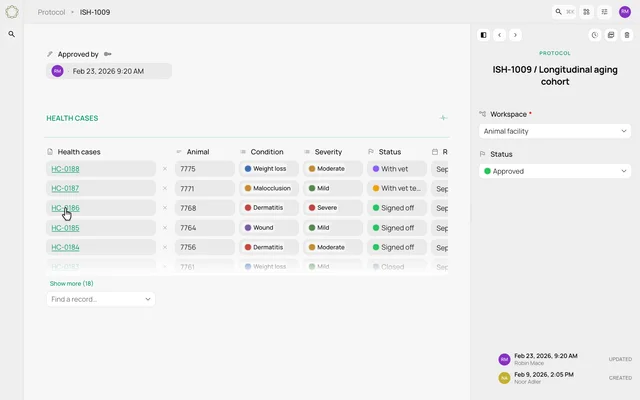Image resolution: width=640 pixels, height=400 pixels.
Task: Open health case HC-0186
Action: pyautogui.click(x=65, y=208)
